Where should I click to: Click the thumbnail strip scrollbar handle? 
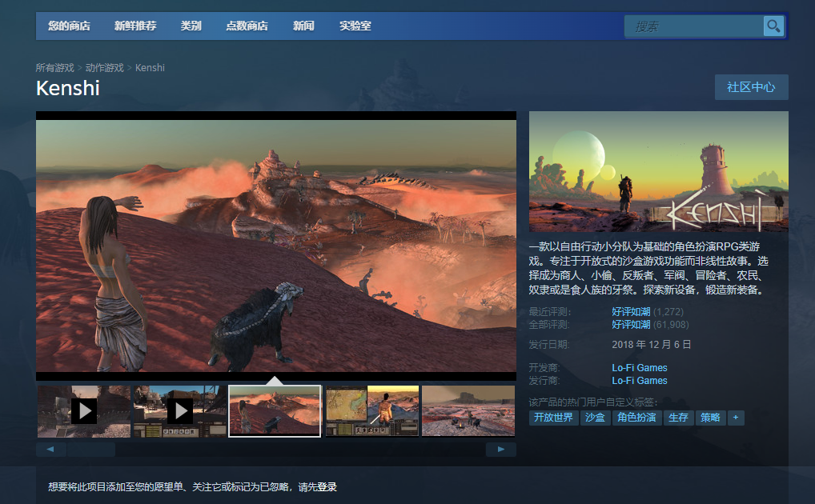(x=91, y=450)
